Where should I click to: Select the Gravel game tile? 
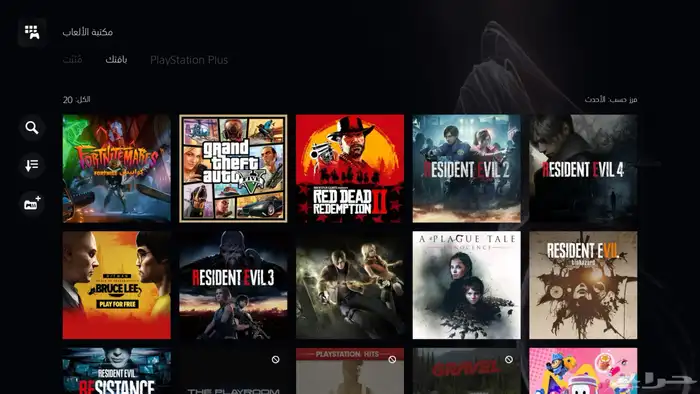click(467, 371)
